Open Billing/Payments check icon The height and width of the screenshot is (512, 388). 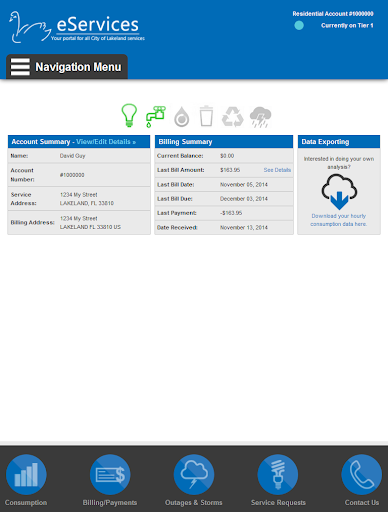(x=110, y=474)
